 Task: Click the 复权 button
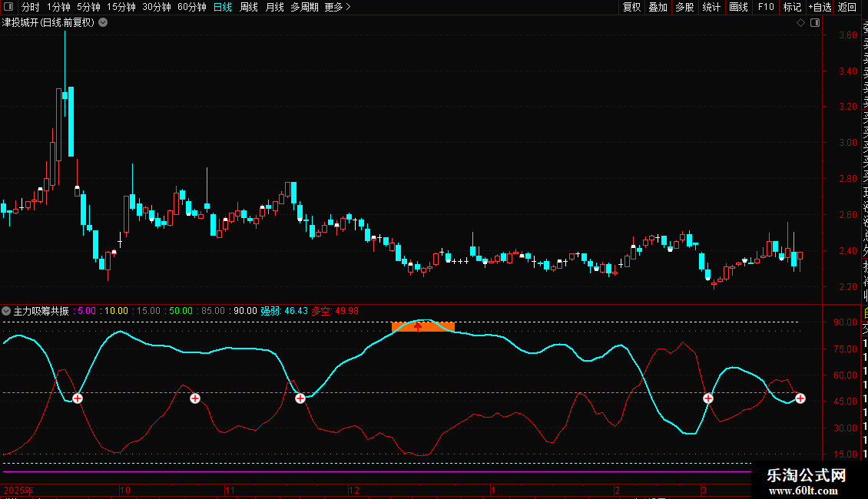pos(631,7)
